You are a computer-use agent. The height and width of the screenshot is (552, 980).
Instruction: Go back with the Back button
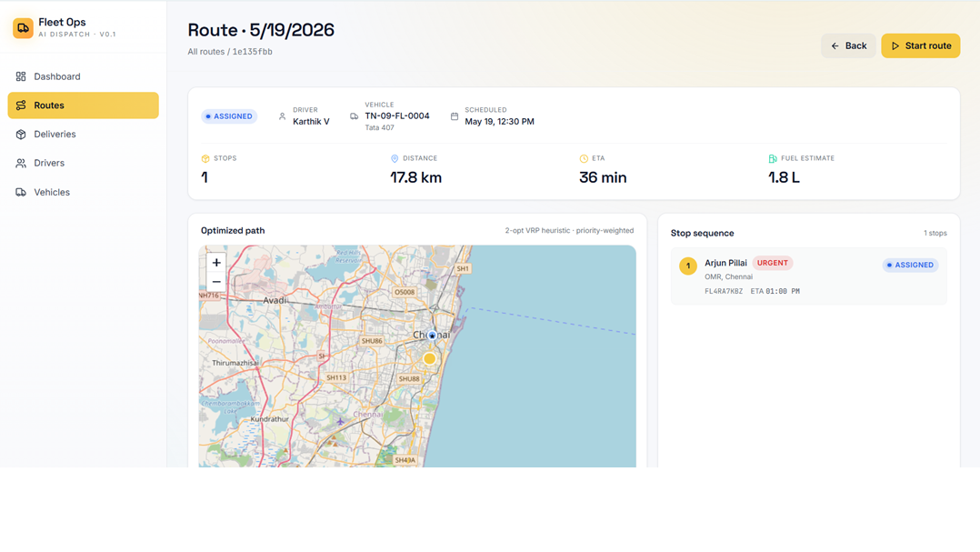(848, 45)
